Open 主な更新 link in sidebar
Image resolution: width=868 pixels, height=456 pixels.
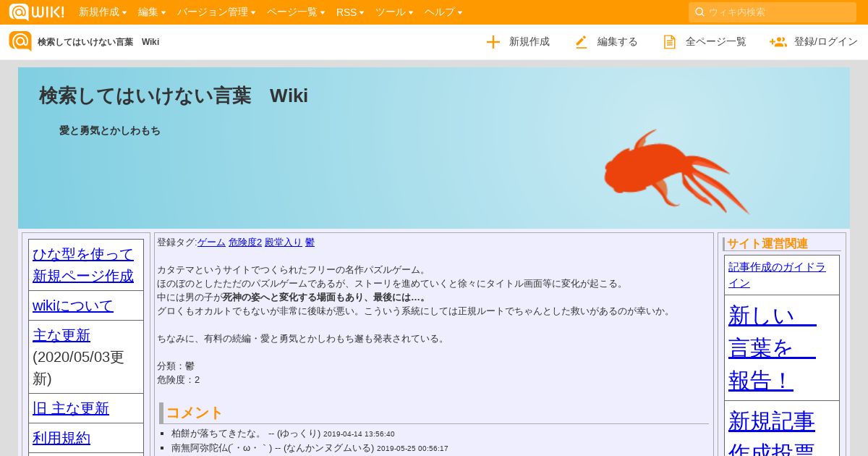[x=61, y=335]
